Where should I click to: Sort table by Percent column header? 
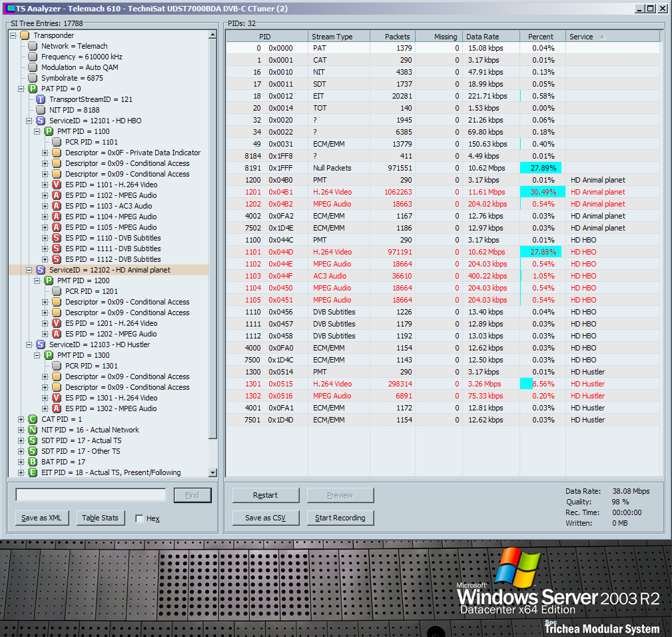543,37
